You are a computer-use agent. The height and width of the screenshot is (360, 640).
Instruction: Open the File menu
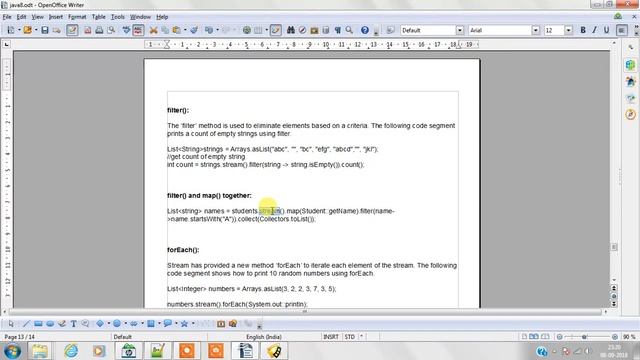[x=7, y=17]
